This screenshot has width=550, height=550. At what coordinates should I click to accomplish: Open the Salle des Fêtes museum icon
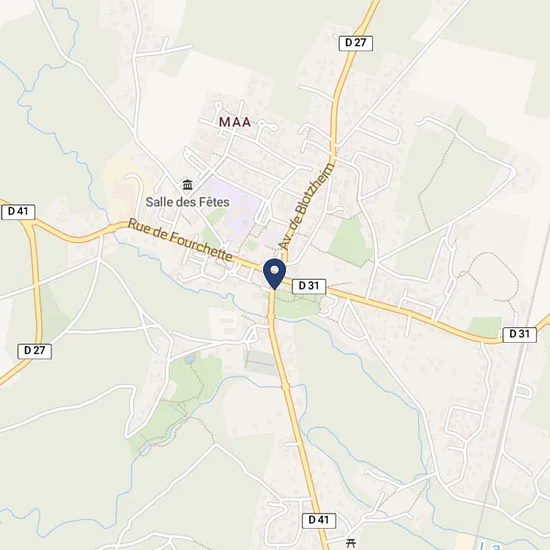click(188, 184)
